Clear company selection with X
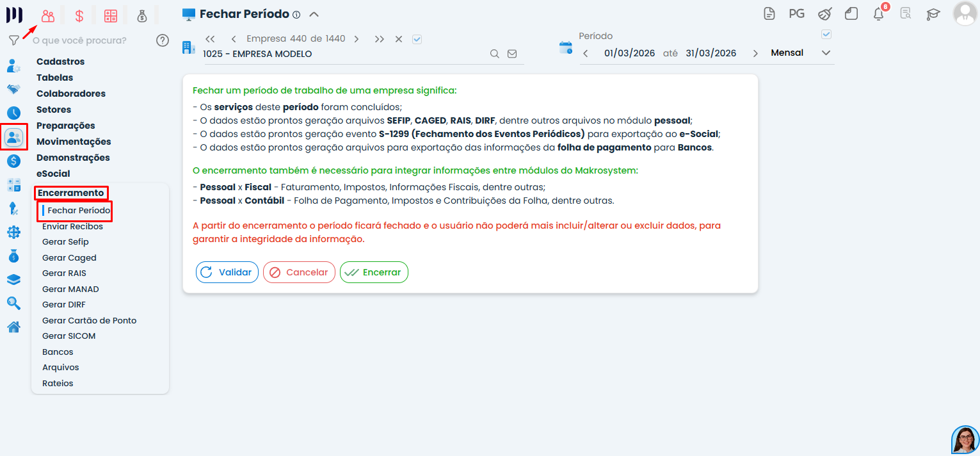 (x=399, y=39)
